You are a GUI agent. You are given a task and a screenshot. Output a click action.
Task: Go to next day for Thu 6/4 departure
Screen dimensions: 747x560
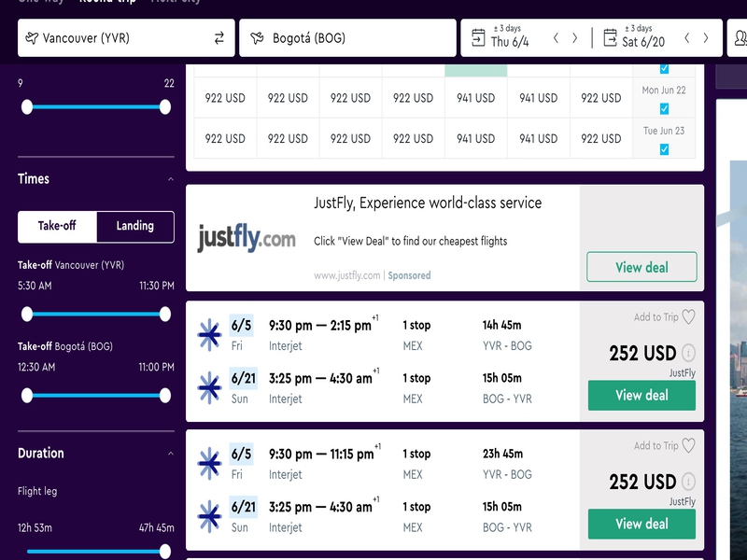coord(575,38)
